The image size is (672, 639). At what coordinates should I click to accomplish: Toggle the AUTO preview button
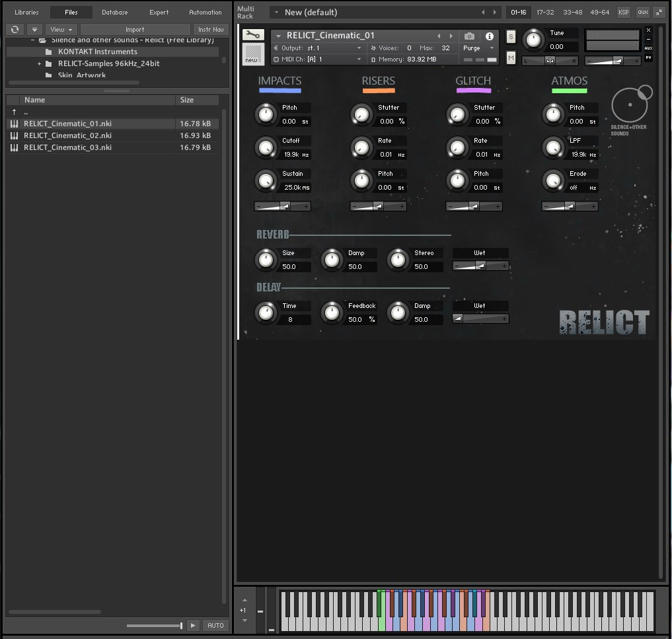215,625
